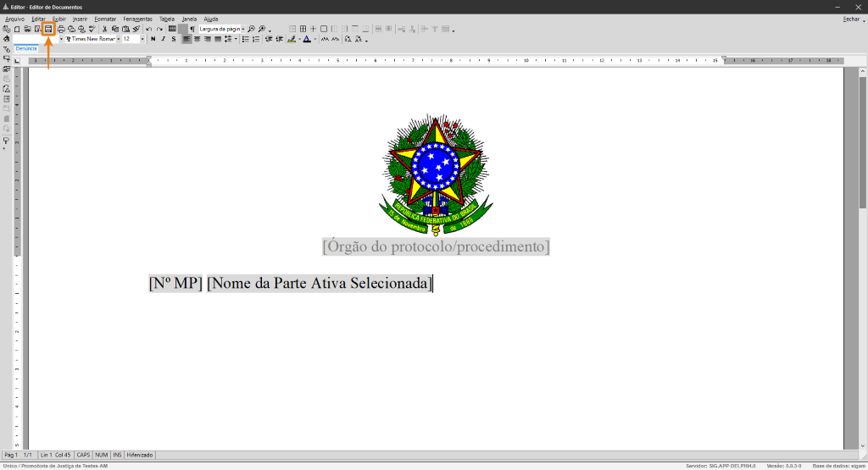Toggle show paragraph marks (¶)
The height and width of the screenshot is (470, 868).
(192, 29)
